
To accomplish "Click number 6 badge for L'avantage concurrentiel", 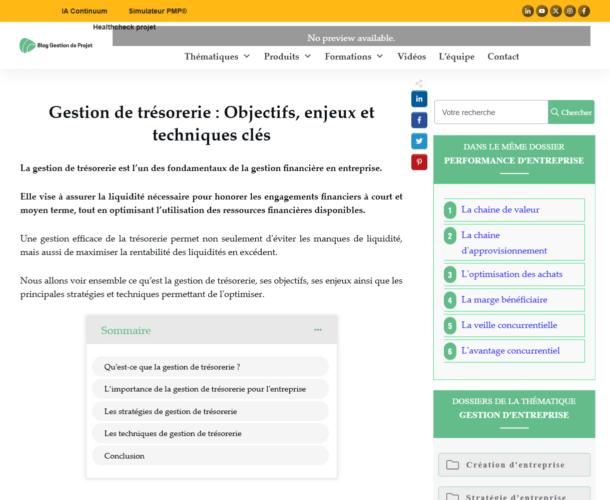I will click(450, 351).
